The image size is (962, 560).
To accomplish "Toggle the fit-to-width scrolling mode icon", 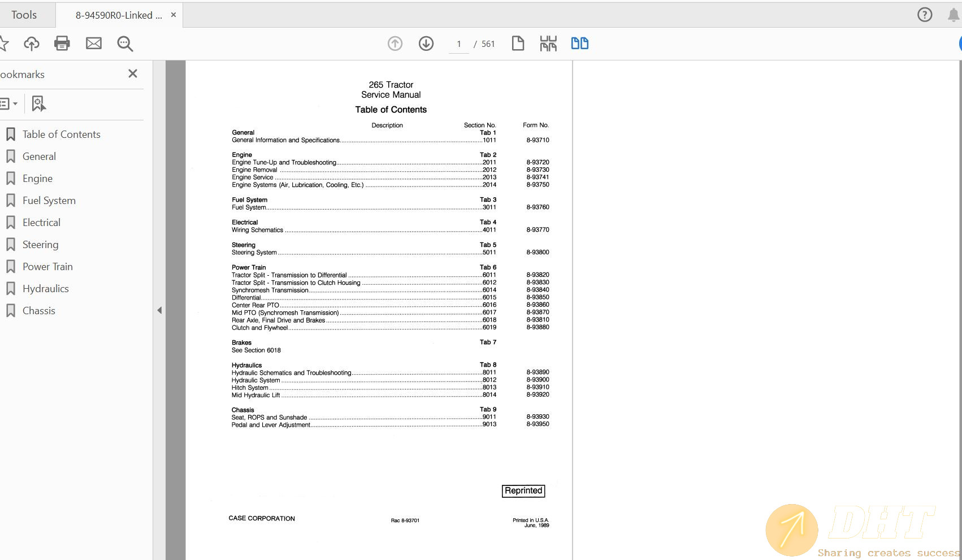I will (x=548, y=44).
